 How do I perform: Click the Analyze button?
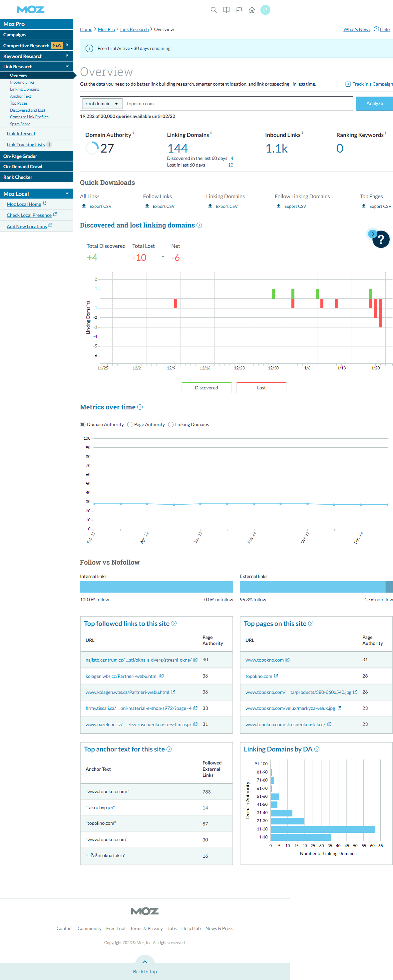coord(374,104)
